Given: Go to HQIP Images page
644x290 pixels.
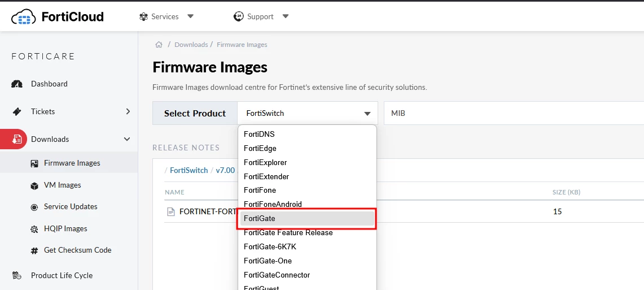Looking at the screenshot, I should click(x=65, y=228).
